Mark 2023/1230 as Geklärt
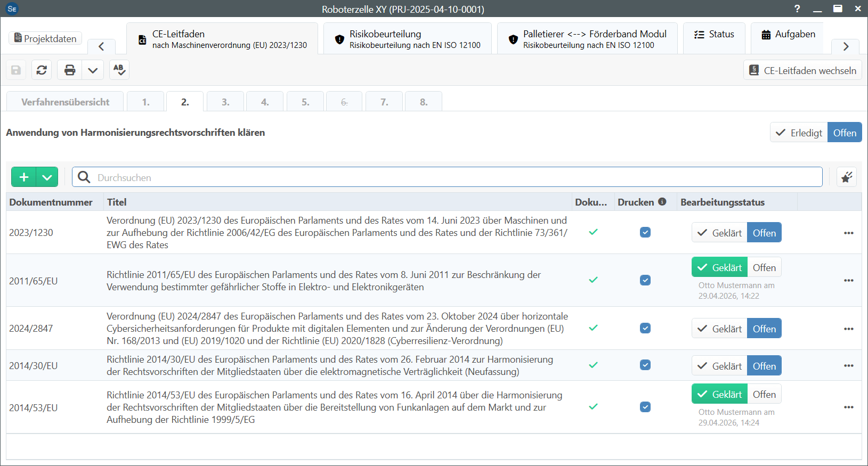Image resolution: width=868 pixels, height=466 pixels. (x=719, y=233)
